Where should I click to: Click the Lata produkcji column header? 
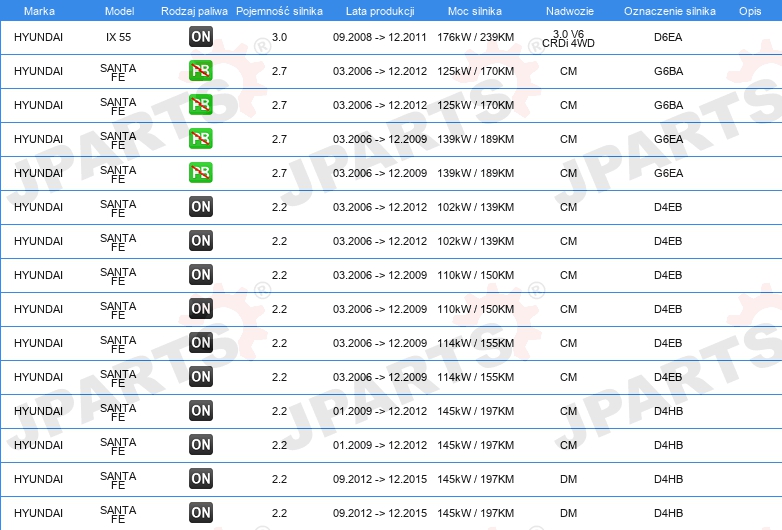coord(380,11)
